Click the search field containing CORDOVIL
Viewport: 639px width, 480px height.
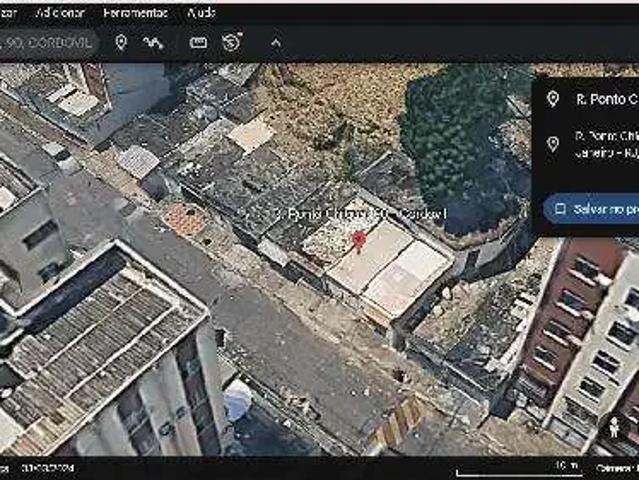coord(48,42)
